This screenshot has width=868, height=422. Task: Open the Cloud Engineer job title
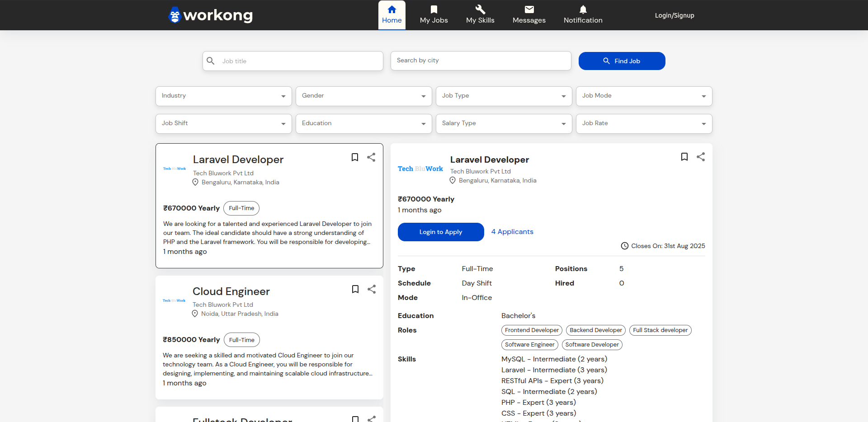pyautogui.click(x=231, y=291)
